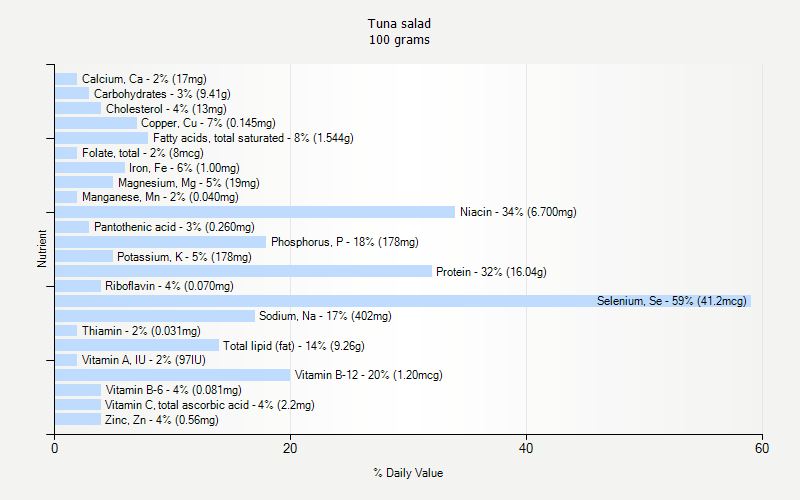This screenshot has width=800, height=500.
Task: Click the Tuna salad chart title
Action: click(x=400, y=23)
